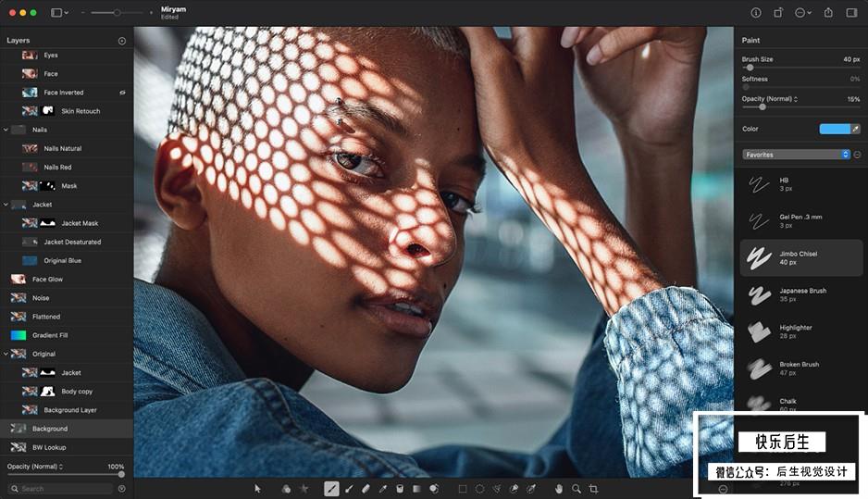Click the layer Search field
The image size is (868, 499).
point(61,489)
